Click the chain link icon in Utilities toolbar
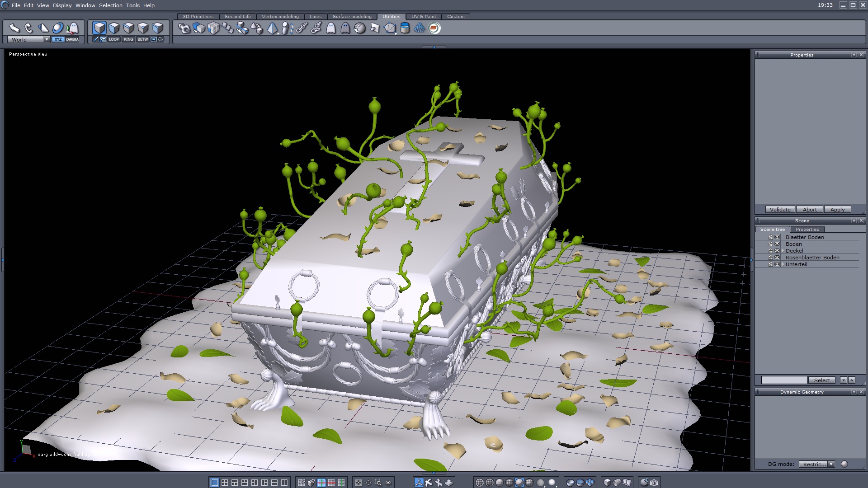This screenshot has width=868, height=488. pos(302,28)
